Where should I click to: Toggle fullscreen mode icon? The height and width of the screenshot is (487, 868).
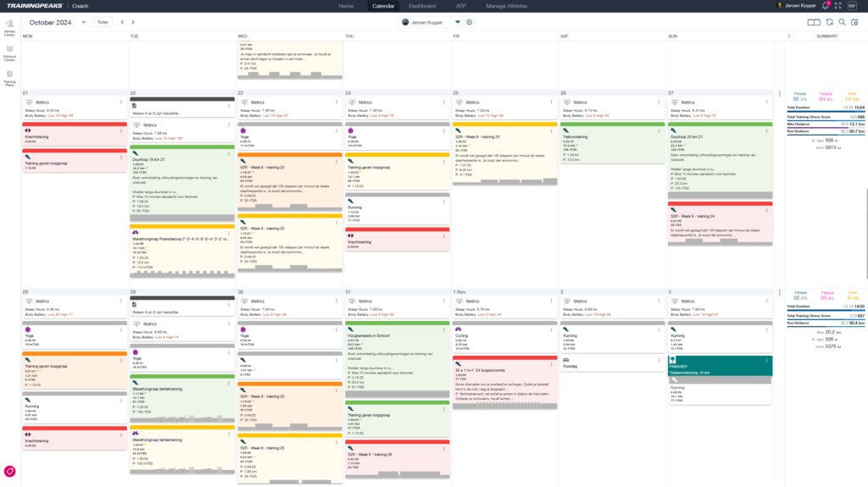[x=837, y=6]
